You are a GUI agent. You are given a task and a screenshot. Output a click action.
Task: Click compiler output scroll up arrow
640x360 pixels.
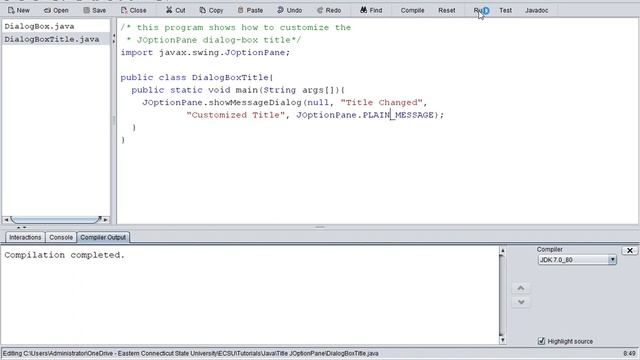502,251
